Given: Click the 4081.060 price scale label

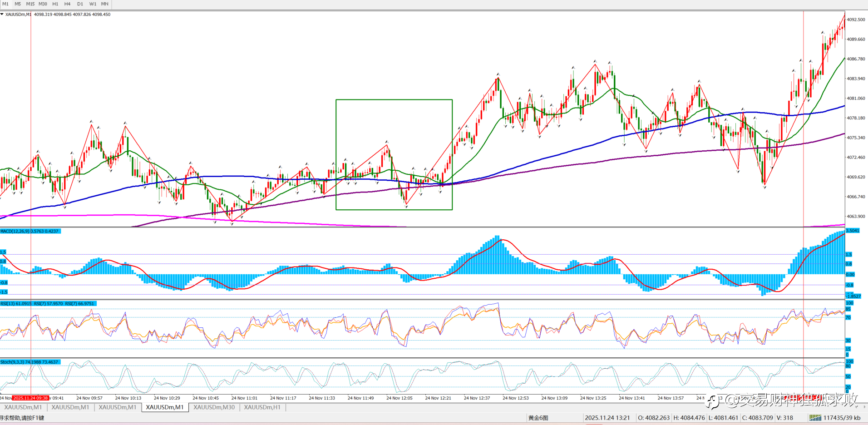Looking at the screenshot, I should click(856, 99).
